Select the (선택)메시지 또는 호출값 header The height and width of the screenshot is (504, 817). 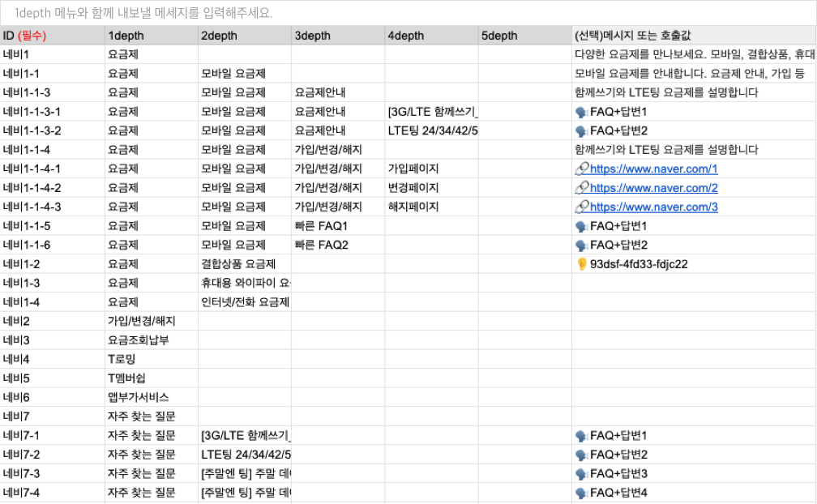(x=694, y=36)
